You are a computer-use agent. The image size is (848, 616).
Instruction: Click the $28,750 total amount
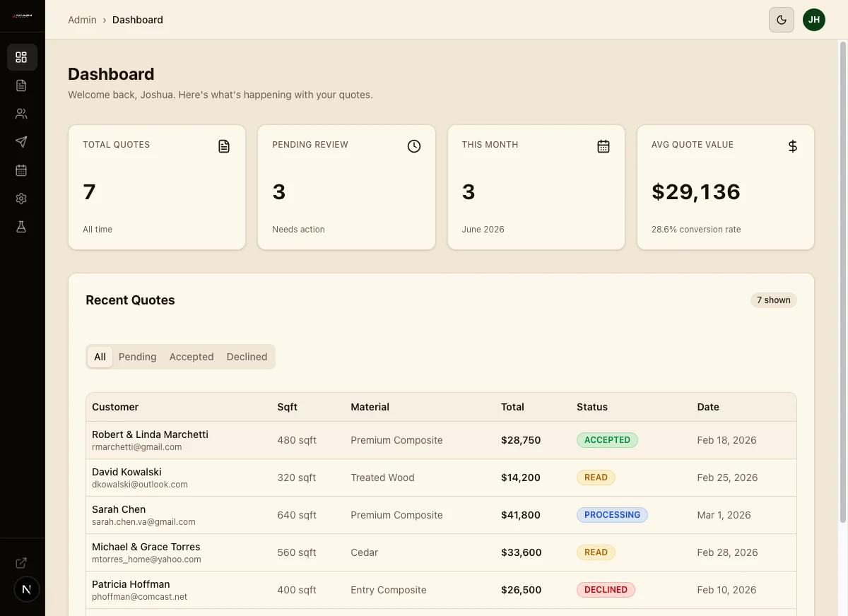coord(521,440)
